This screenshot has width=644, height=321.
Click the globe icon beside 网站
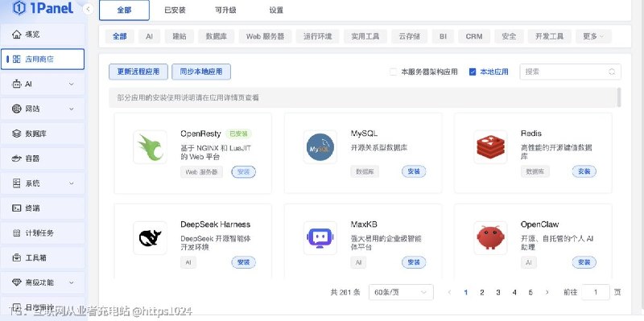coord(16,109)
